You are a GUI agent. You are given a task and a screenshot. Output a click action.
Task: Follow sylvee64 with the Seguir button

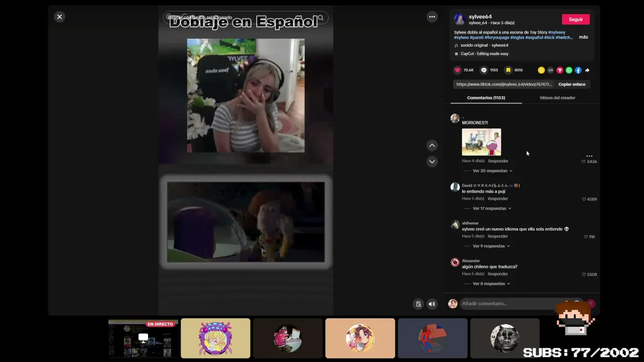[576, 20]
